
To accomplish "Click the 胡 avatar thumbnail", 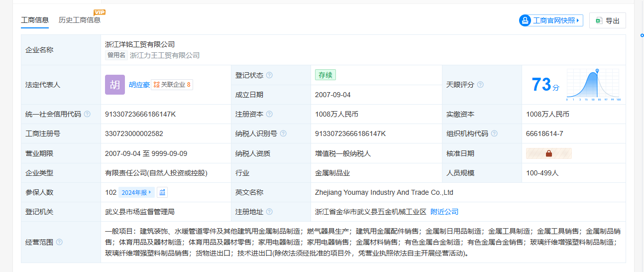I will pos(115,85).
